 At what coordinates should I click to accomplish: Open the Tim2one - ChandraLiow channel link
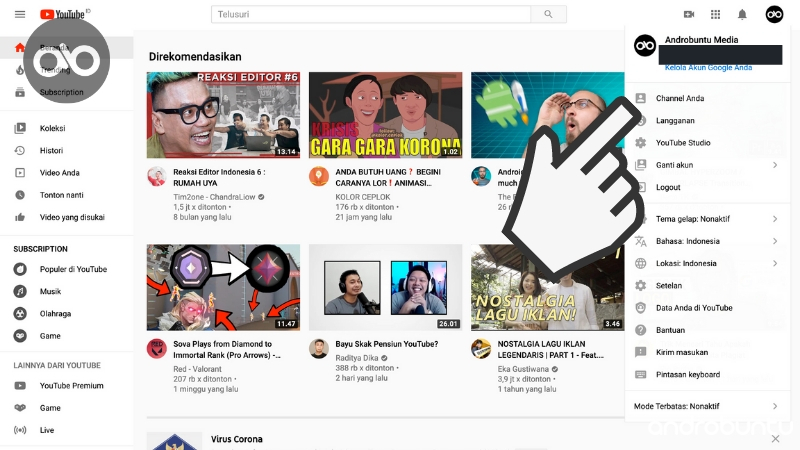tap(214, 197)
